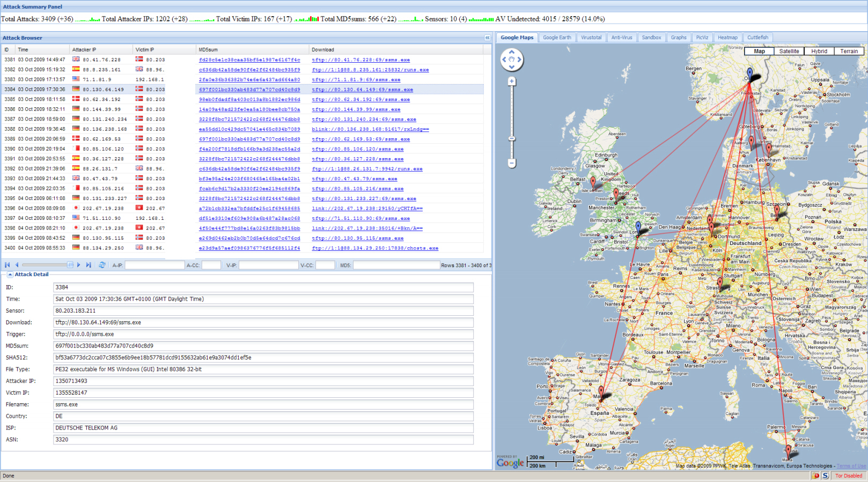Open the Virustotal tab
Screen dimensions: 868x482
coord(591,38)
